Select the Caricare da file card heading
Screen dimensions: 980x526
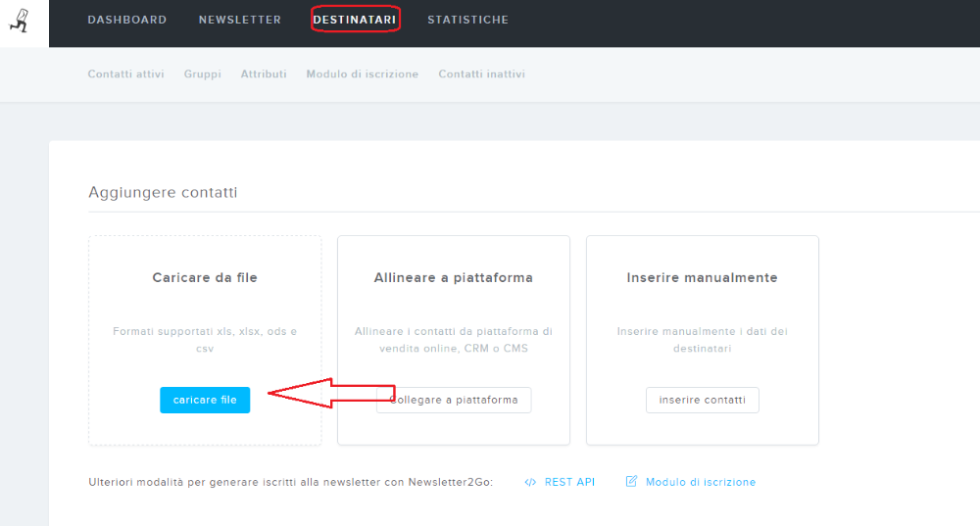click(205, 277)
